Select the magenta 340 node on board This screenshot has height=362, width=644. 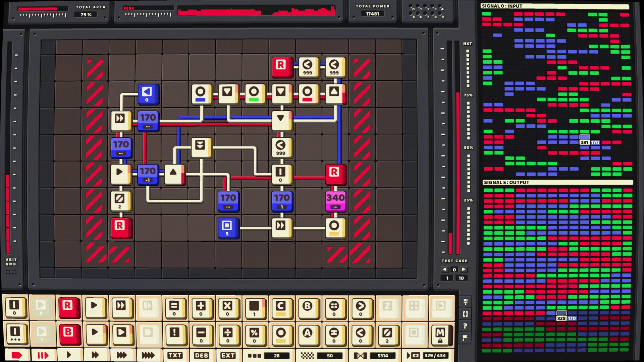[x=335, y=201]
